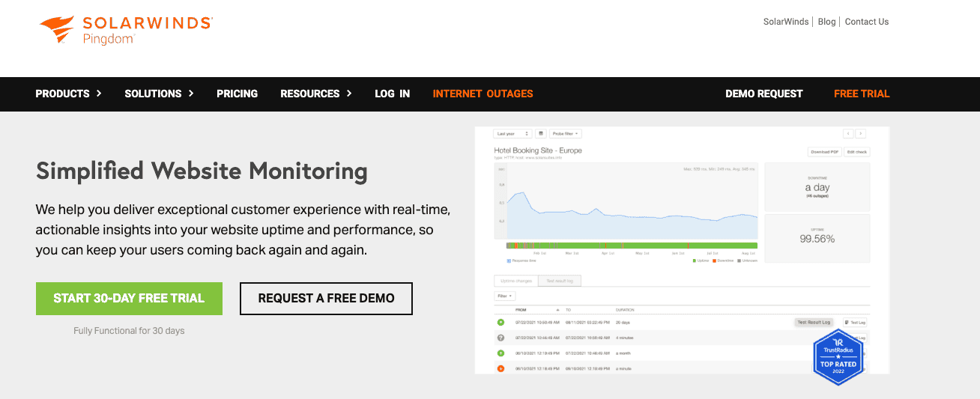The width and height of the screenshot is (980, 399).
Task: Click gray unknown status icon for 4 minutes row
Action: click(500, 338)
